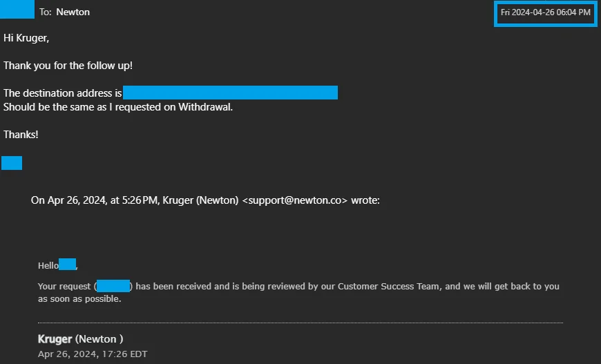Click the 'Apr 26, 2024, 17:26 EDT' timestamp
Screen dimensions: 601x364
click(x=93, y=354)
